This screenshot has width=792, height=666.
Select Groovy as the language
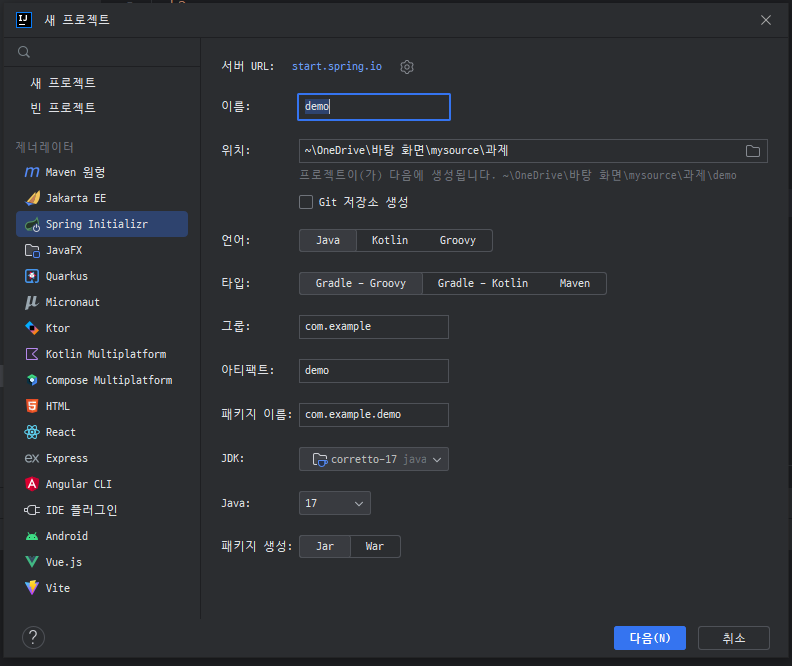click(457, 240)
